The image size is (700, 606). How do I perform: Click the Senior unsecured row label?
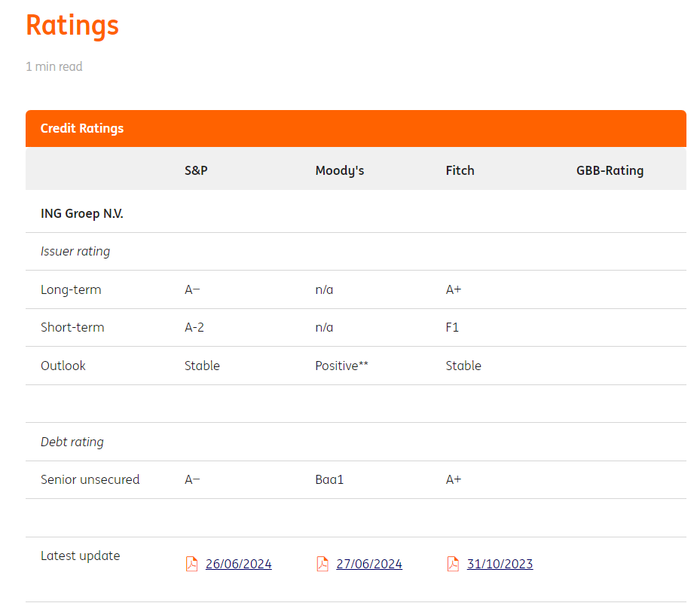click(90, 479)
